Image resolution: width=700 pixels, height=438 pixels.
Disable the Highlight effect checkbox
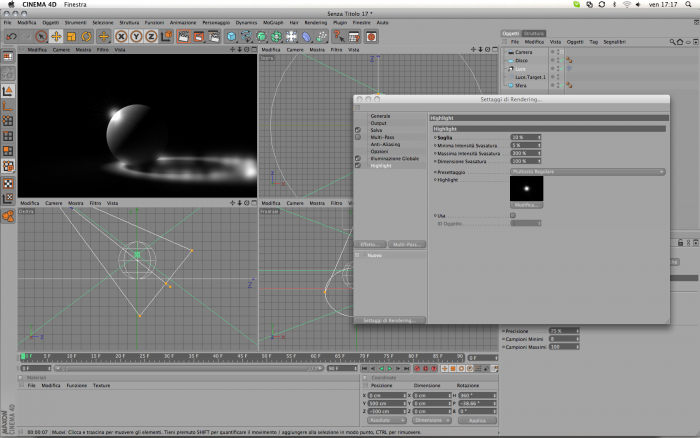click(x=358, y=166)
